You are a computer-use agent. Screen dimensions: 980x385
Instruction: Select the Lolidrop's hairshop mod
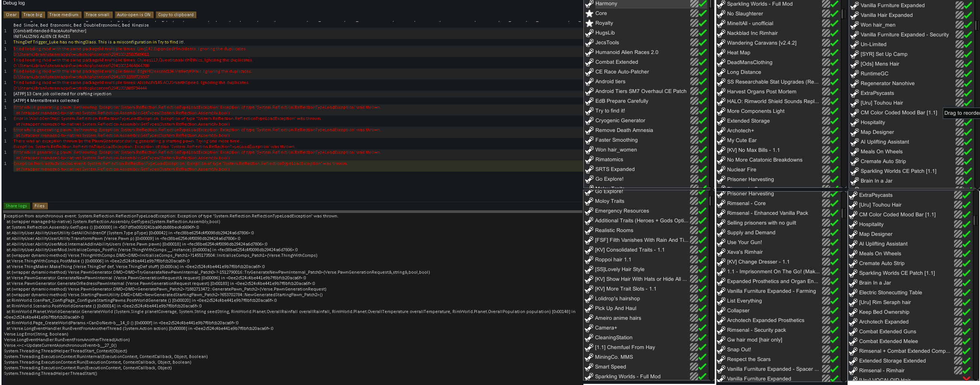pos(617,299)
